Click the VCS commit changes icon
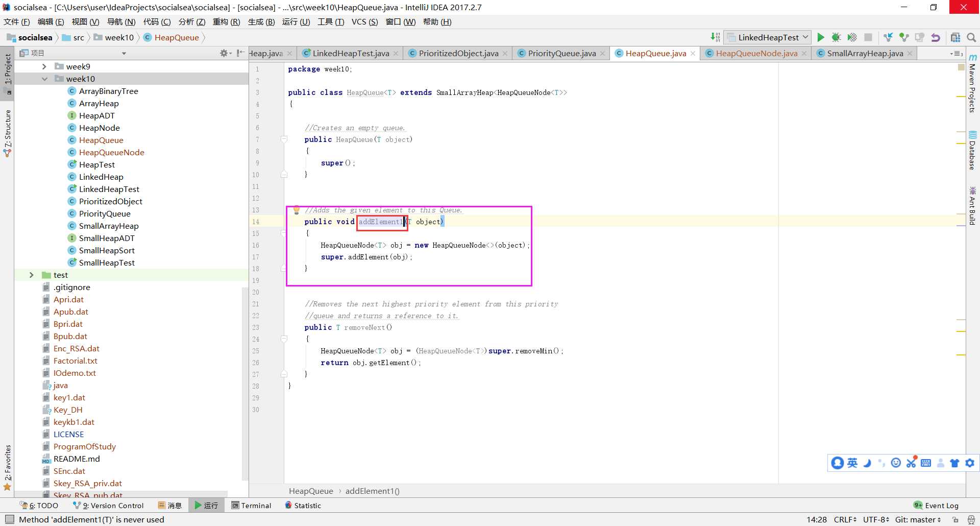The width and height of the screenshot is (980, 526). pyautogui.click(x=904, y=37)
